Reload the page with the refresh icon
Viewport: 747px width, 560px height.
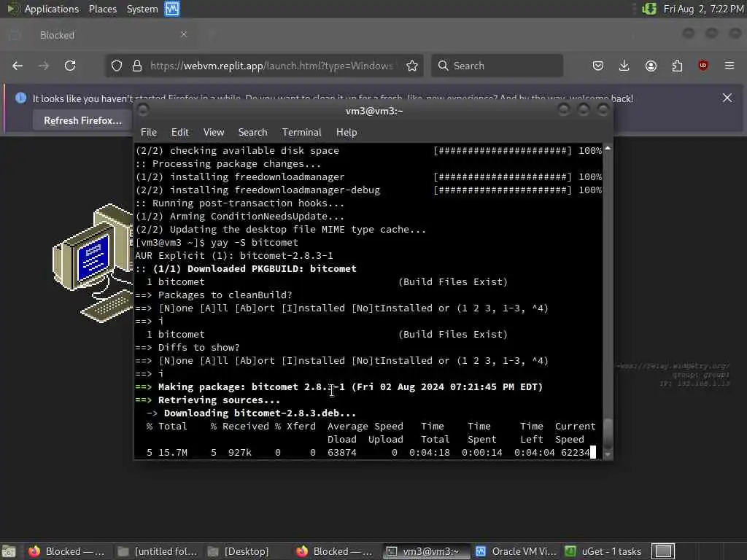click(x=70, y=66)
